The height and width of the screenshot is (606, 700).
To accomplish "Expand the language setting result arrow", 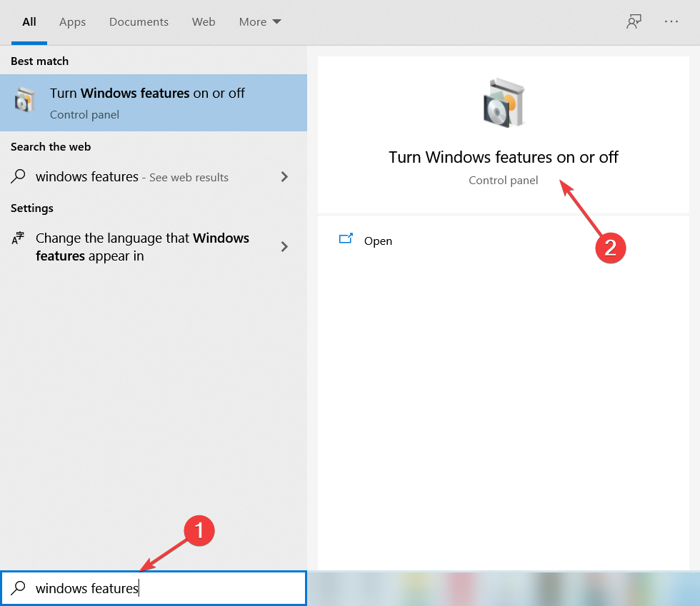I will point(284,246).
